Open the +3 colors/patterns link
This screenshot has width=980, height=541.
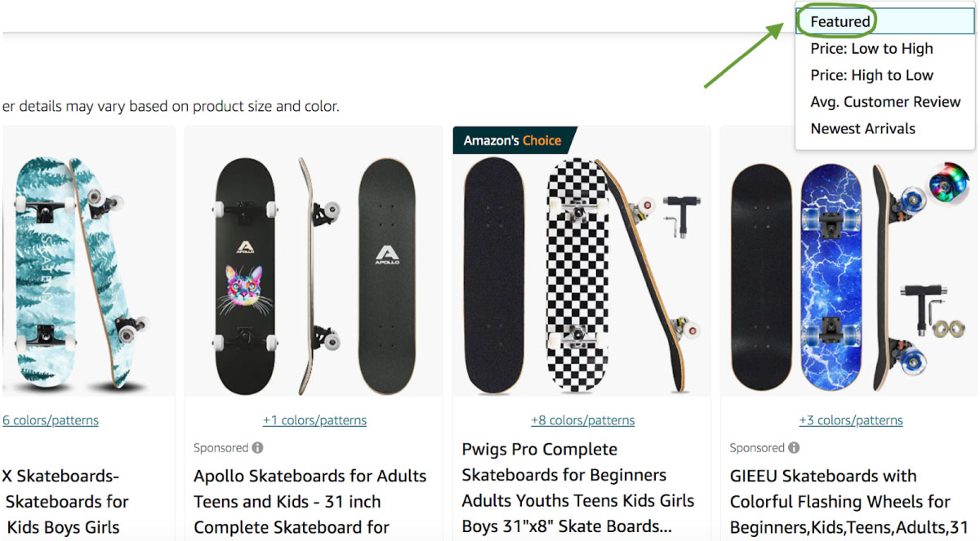[x=850, y=421]
